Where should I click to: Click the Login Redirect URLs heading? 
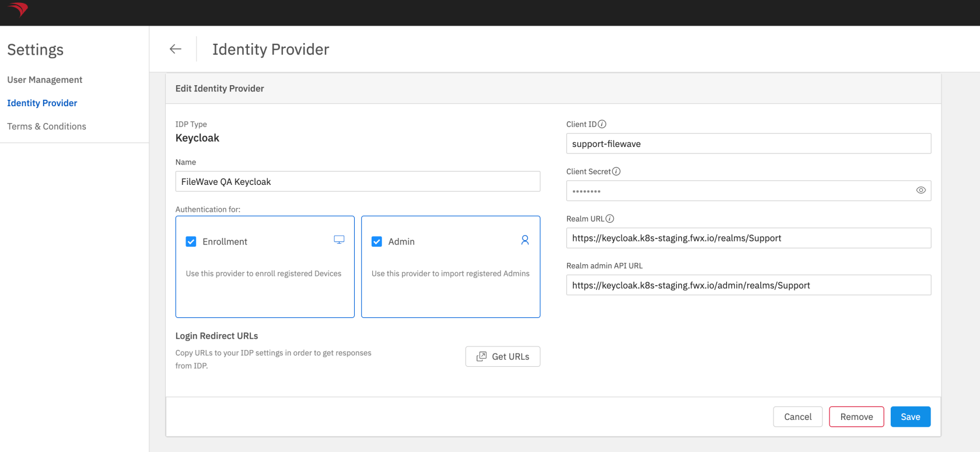pos(216,336)
